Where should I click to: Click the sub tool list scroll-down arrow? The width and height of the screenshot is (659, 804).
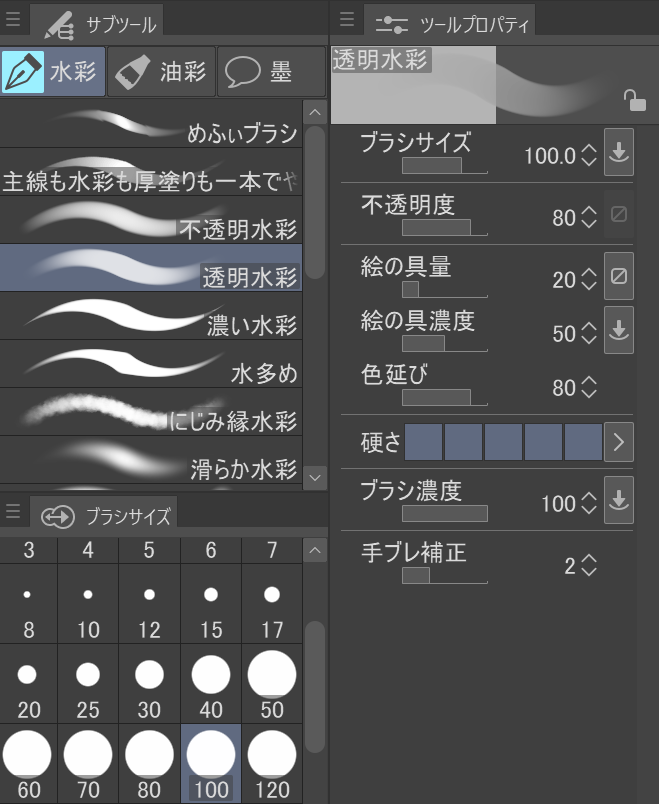[x=315, y=477]
